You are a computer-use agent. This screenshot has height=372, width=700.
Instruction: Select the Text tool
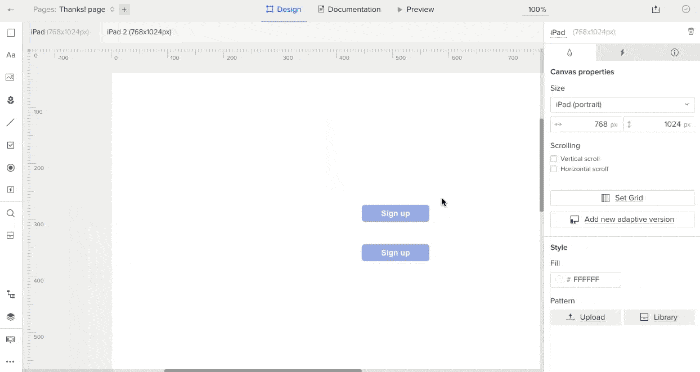click(11, 55)
